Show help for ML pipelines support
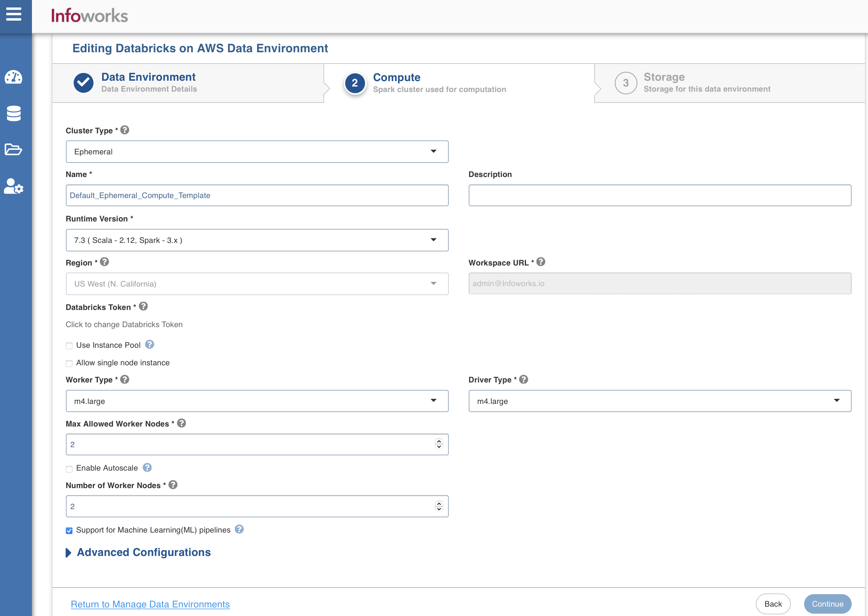Image resolution: width=868 pixels, height=616 pixels. tap(239, 529)
